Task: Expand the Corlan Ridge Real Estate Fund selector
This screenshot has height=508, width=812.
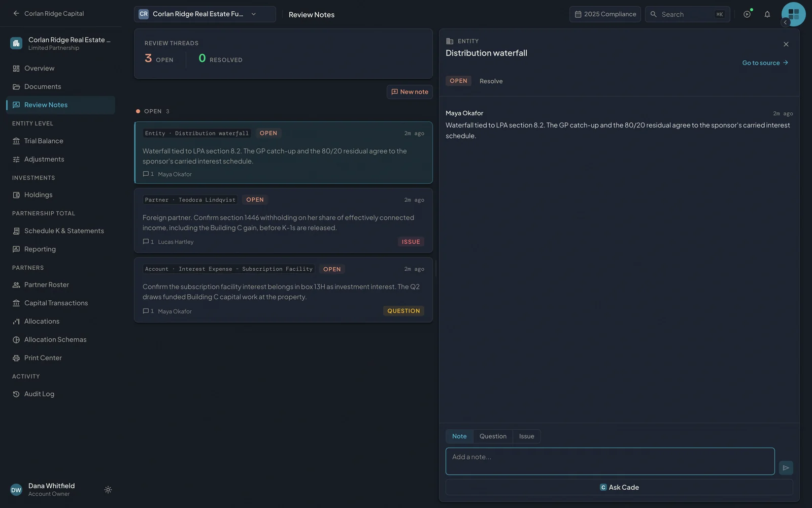Action: [205, 14]
